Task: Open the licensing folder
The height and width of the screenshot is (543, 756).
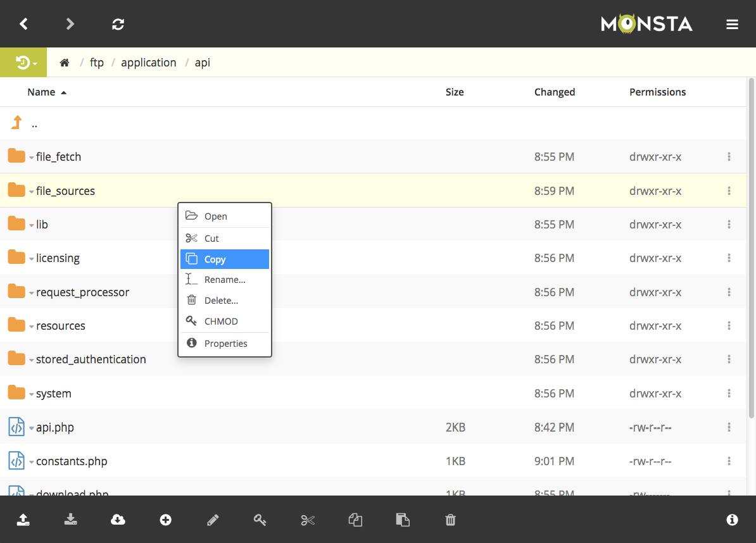Action: 58,258
